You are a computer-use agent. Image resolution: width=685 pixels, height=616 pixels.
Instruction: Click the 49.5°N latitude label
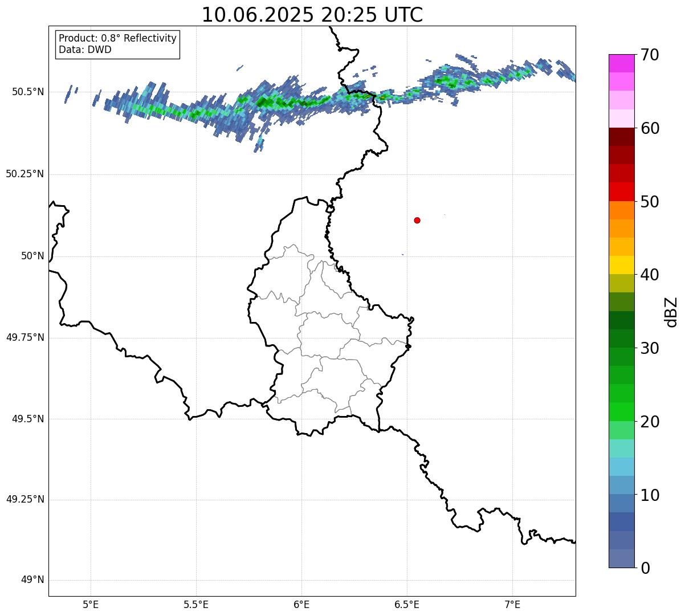(28, 419)
